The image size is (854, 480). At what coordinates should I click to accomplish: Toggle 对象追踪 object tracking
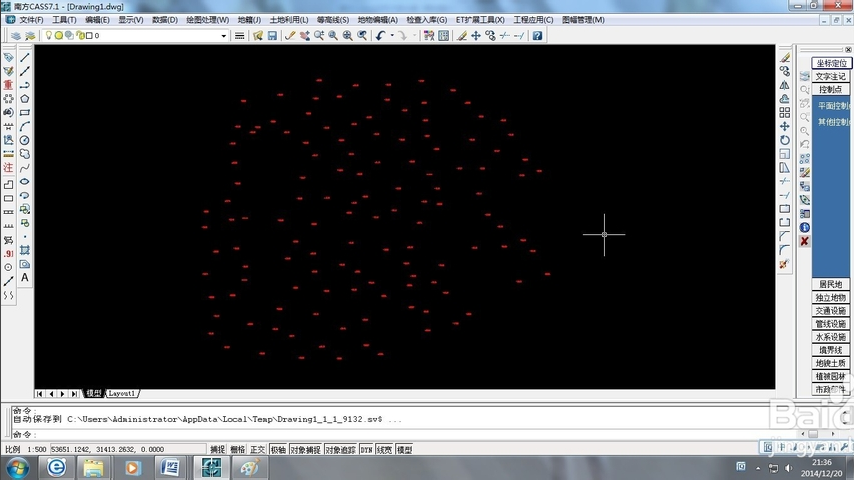(x=340, y=449)
